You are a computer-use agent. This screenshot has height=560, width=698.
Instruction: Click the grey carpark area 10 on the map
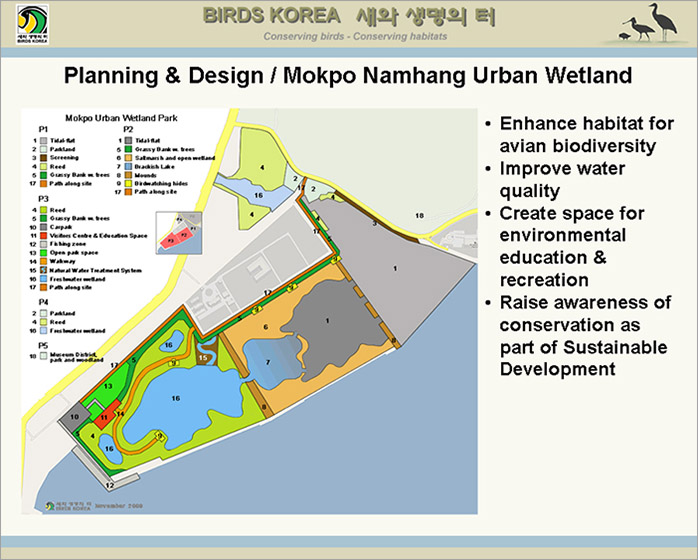(x=74, y=417)
